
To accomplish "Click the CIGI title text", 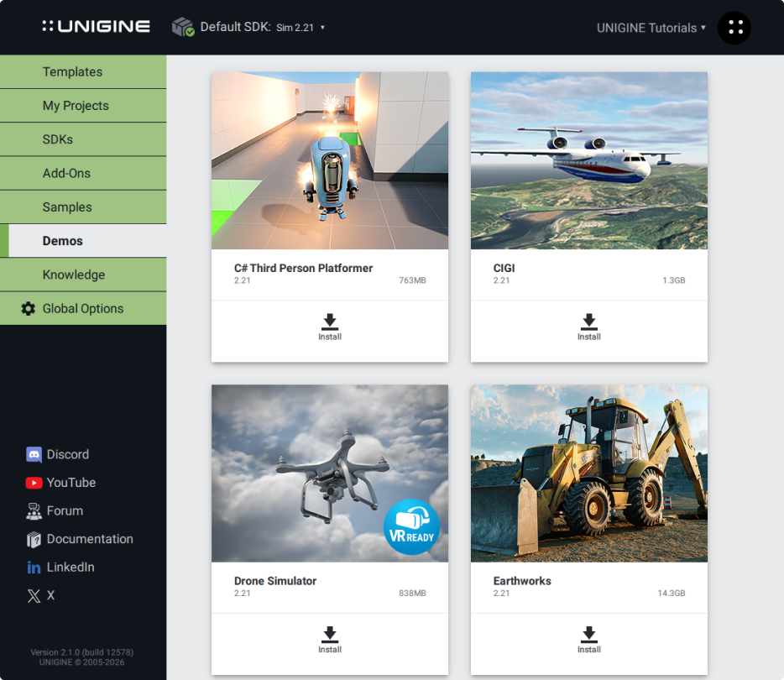I will tap(504, 268).
